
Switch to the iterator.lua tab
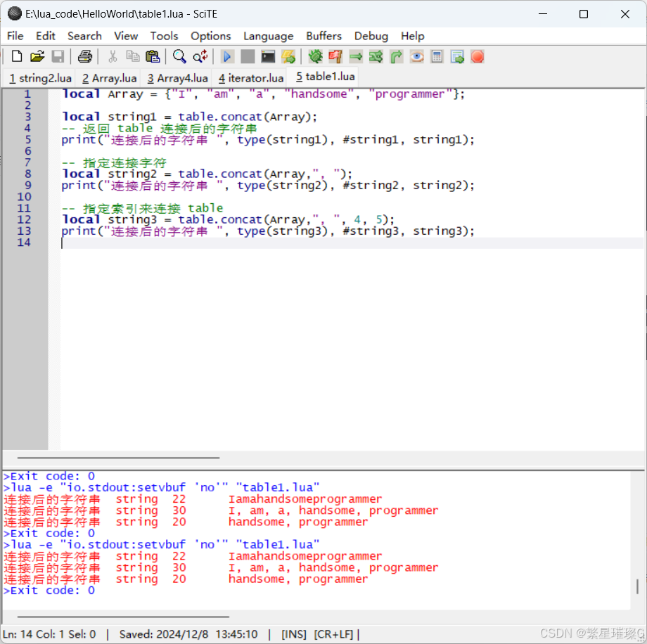(x=250, y=77)
